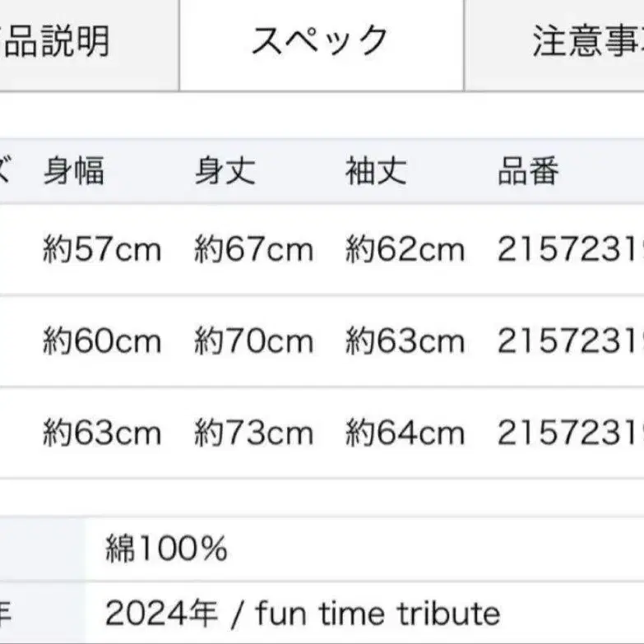
Task: Click the product number in the 約57cm row
Action: pyautogui.click(x=569, y=250)
